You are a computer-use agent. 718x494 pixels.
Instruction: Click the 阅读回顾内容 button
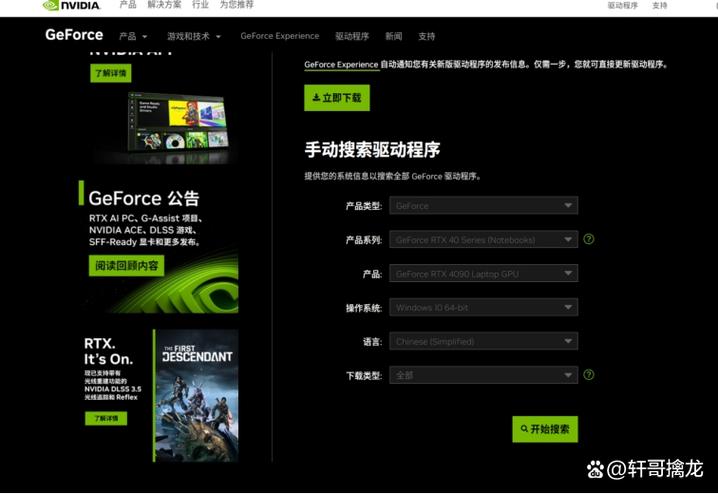pyautogui.click(x=126, y=266)
